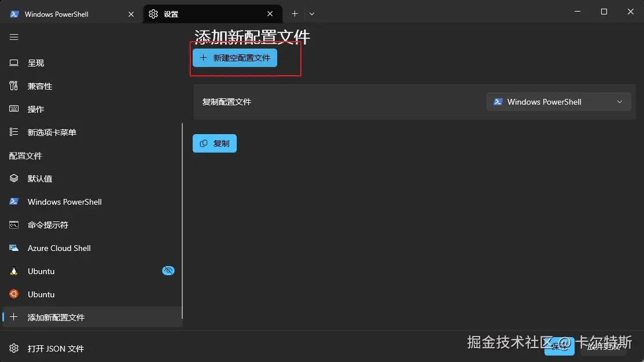The image size is (644, 362).
Task: Open the new tab dropdown chevron
Action: tap(311, 13)
